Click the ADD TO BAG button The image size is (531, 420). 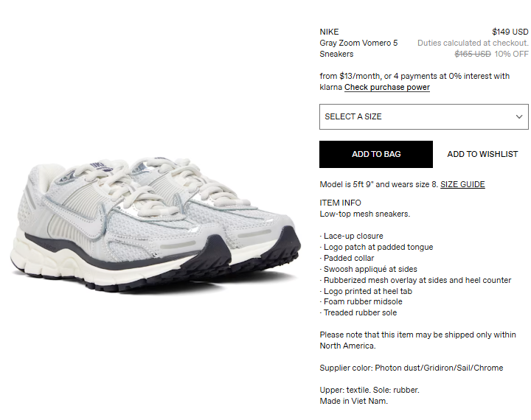376,154
